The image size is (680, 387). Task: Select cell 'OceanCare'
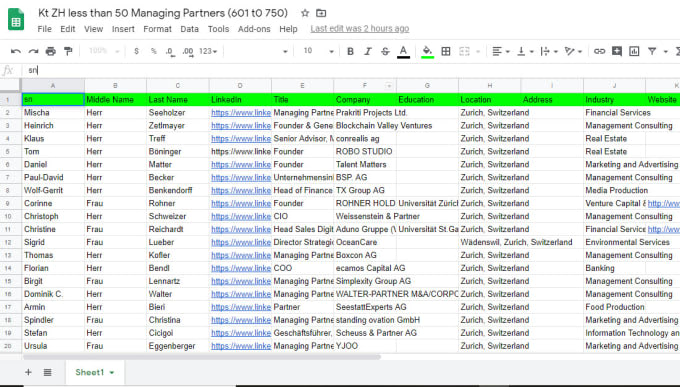(x=365, y=242)
